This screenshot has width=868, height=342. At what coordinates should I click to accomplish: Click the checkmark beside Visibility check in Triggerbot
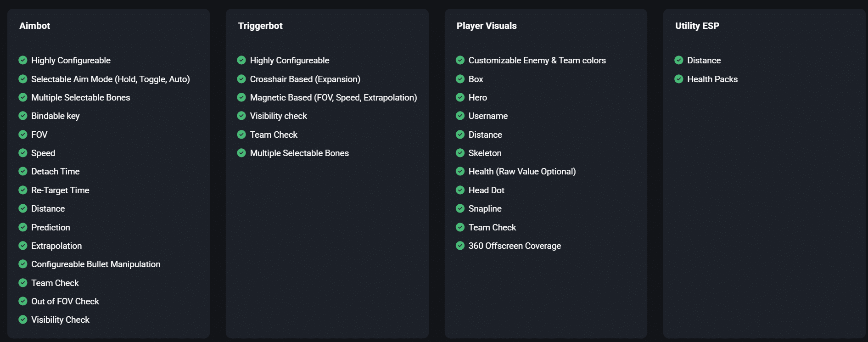point(241,116)
